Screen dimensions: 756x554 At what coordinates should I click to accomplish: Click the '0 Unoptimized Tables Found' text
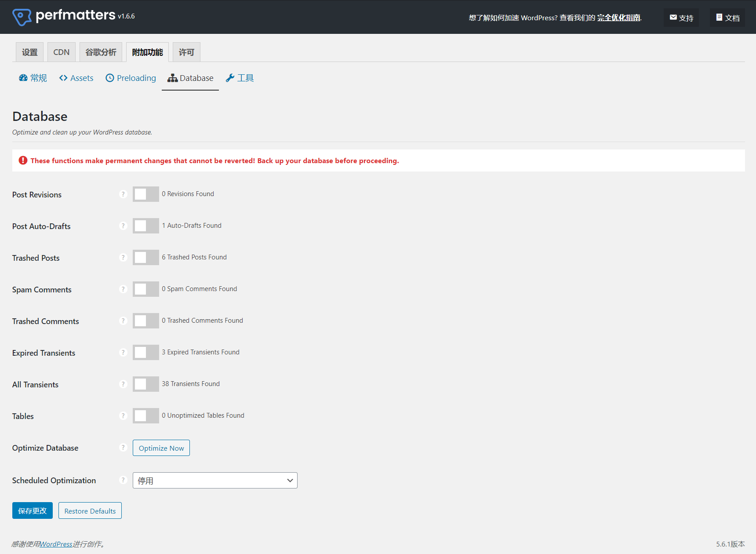pos(203,415)
